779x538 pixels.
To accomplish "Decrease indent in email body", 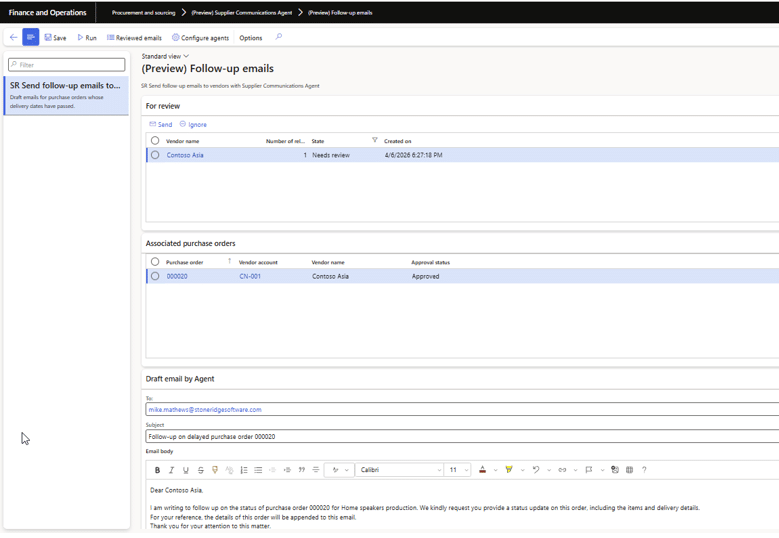I will (x=272, y=470).
